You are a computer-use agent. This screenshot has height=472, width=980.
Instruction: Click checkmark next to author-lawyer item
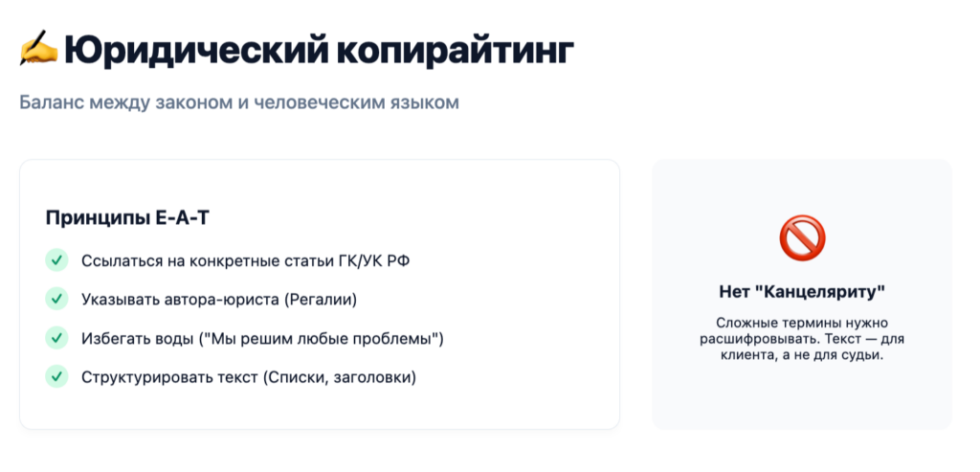click(56, 300)
